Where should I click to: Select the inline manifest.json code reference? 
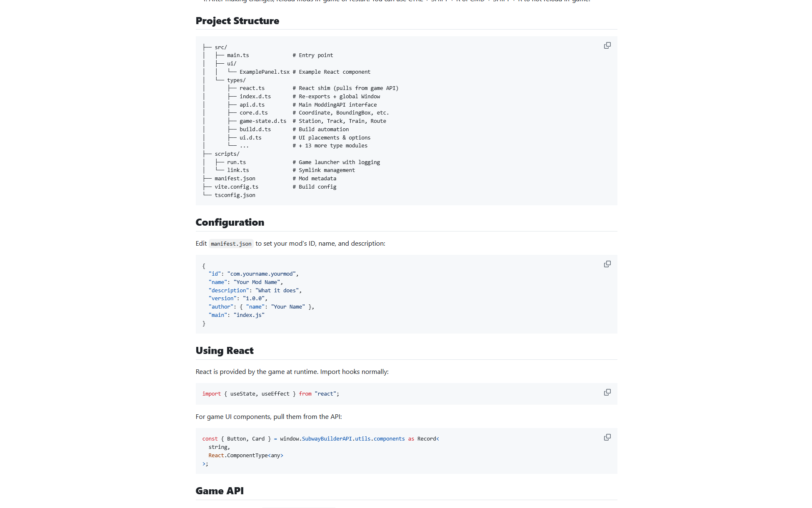[231, 244]
